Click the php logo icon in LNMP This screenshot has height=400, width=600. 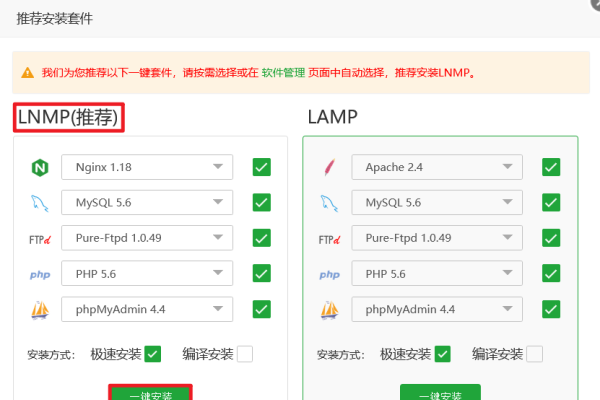[x=40, y=274]
